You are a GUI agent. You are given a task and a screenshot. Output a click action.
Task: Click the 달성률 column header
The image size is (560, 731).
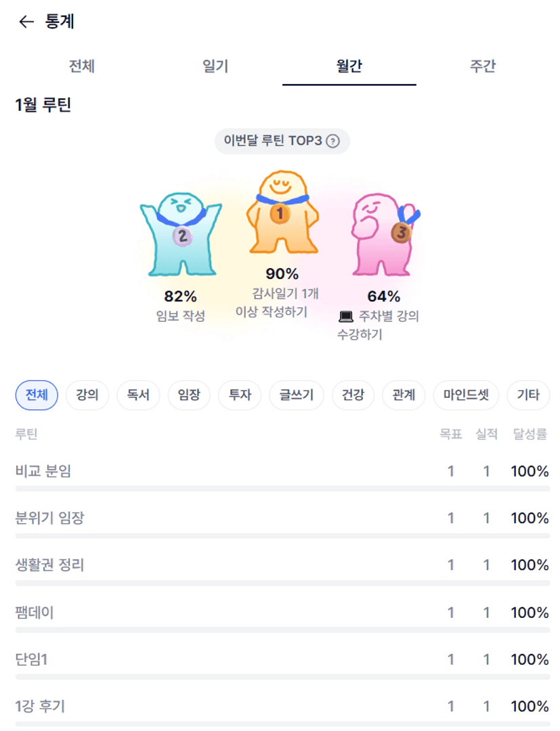point(530,435)
